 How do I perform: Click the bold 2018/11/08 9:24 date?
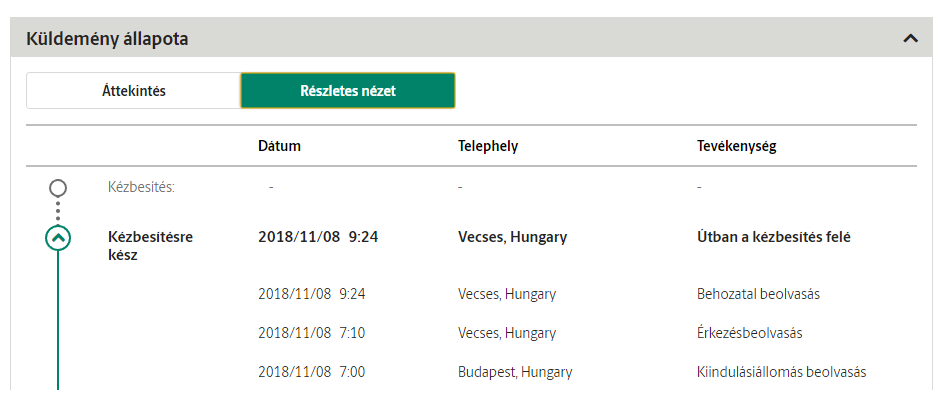click(x=318, y=237)
